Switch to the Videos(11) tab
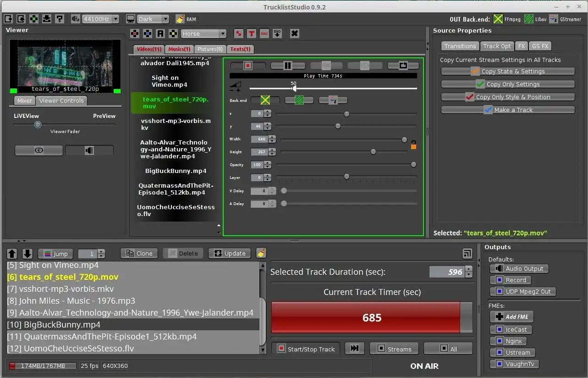Image resolution: width=588 pixels, height=378 pixels. pyautogui.click(x=149, y=49)
